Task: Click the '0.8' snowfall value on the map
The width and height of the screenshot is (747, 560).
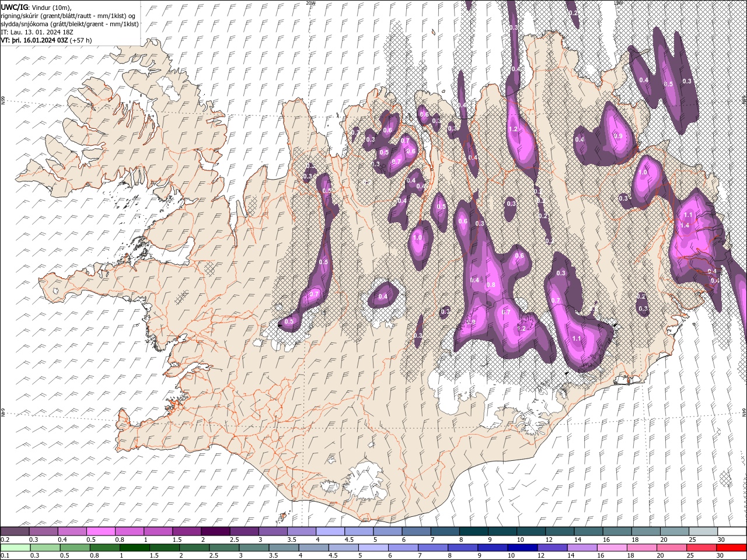Action: (x=491, y=285)
